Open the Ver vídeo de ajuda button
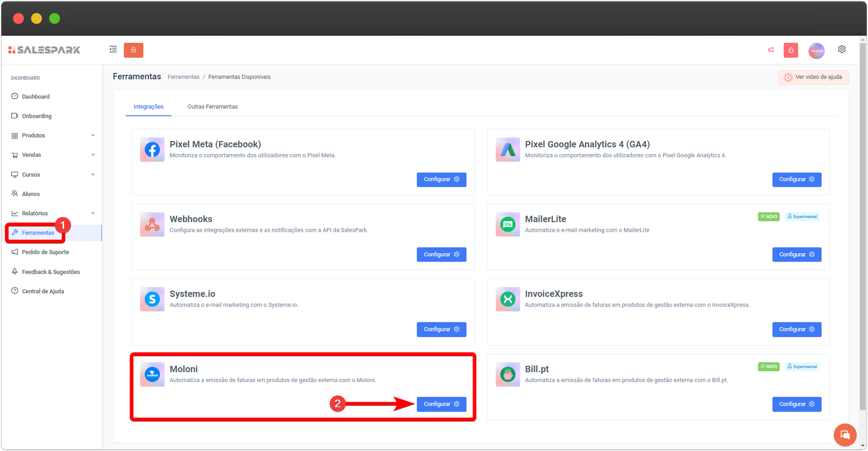The height and width of the screenshot is (451, 868). tap(813, 77)
